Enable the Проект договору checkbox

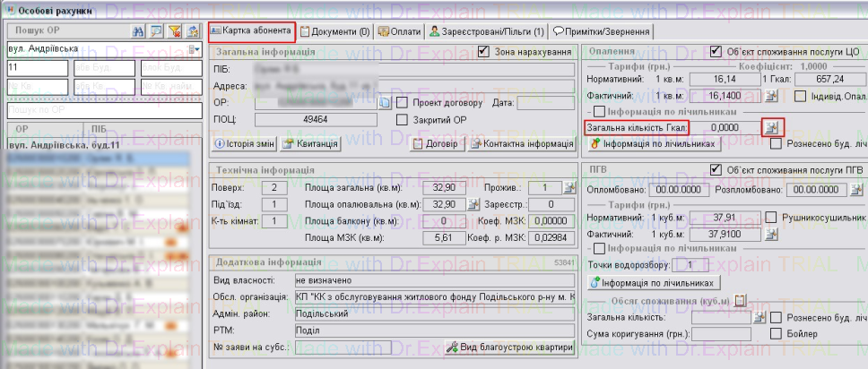pos(403,102)
